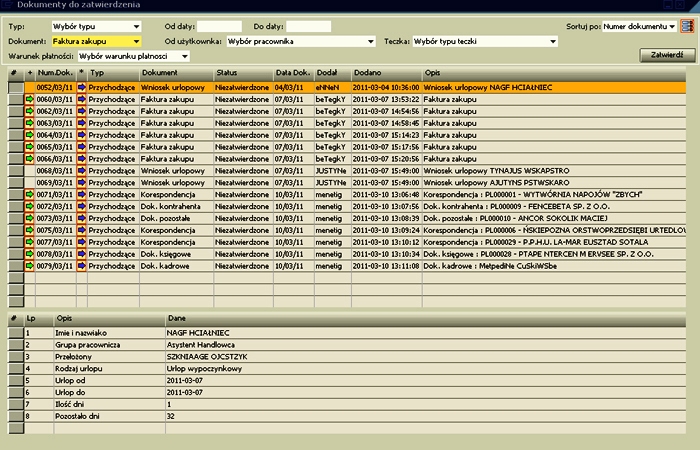This screenshot has height=450, width=700.
Task: Click green arrow icon in row 0077/03/11
Action: coord(29,242)
